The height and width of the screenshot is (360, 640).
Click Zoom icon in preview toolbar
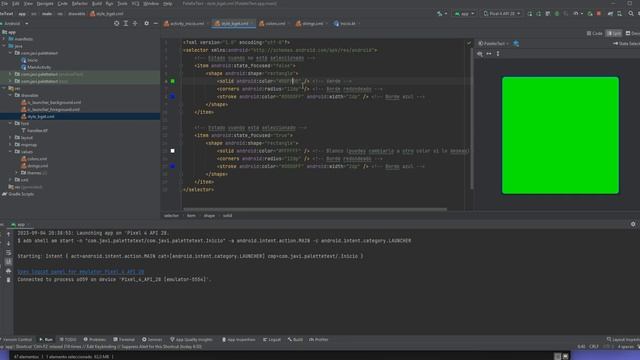tap(480, 54)
